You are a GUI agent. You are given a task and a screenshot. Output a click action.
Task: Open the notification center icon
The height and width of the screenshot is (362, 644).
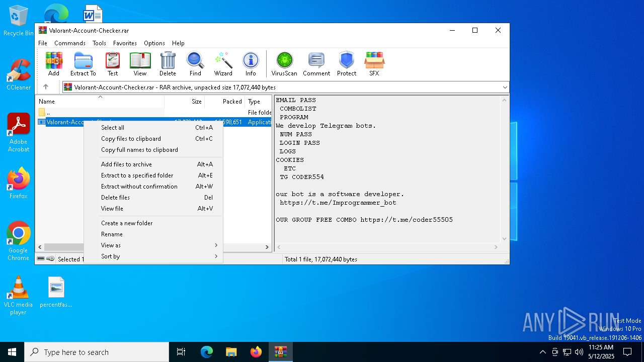pos(627,352)
